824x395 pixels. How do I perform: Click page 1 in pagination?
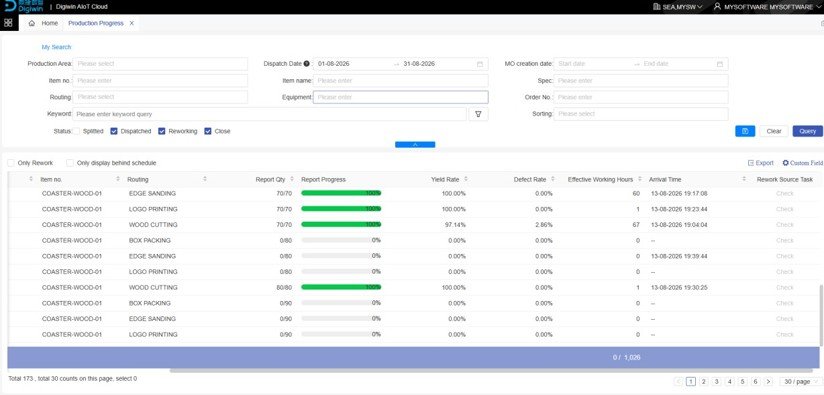pyautogui.click(x=691, y=382)
